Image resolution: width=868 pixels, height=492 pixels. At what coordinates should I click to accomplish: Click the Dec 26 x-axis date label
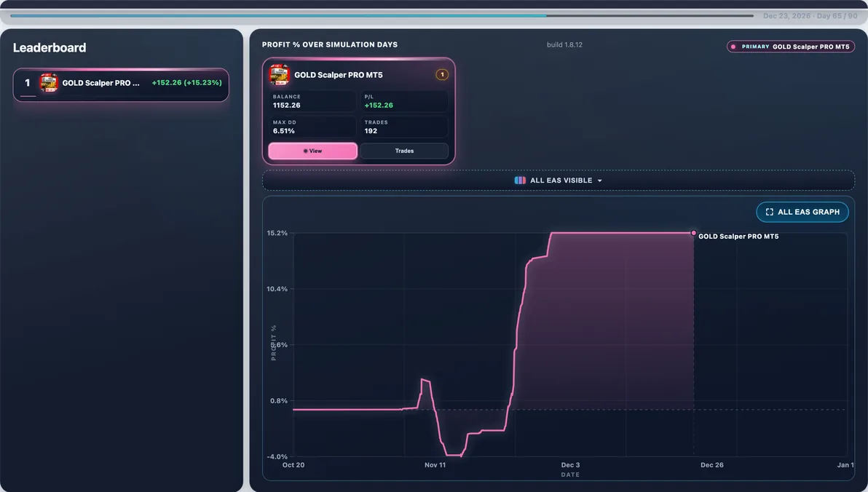point(712,465)
